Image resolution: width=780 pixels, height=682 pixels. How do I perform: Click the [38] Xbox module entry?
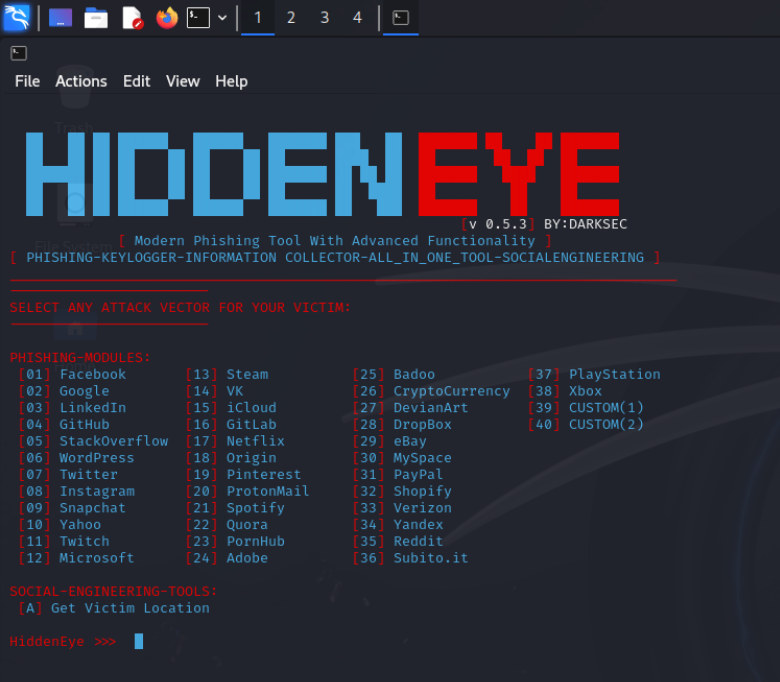click(565, 391)
